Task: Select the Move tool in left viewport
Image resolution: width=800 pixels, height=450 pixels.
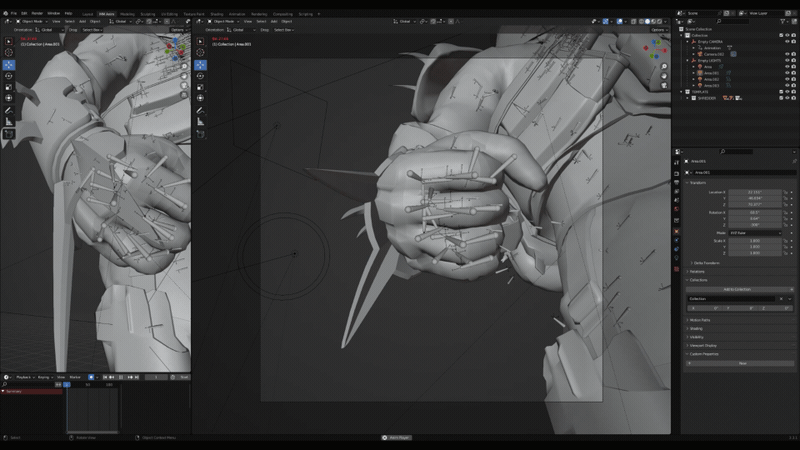Action: tap(9, 65)
